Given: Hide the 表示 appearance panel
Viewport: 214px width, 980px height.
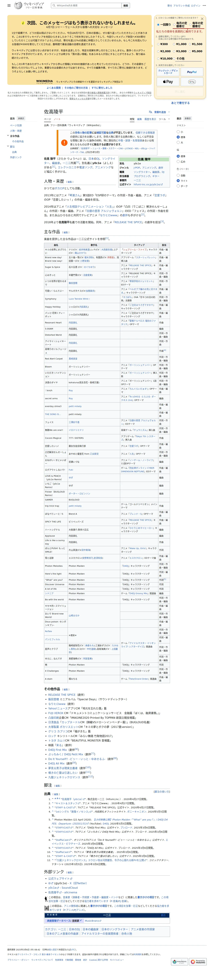Looking at the screenshot, I should [x=187, y=118].
